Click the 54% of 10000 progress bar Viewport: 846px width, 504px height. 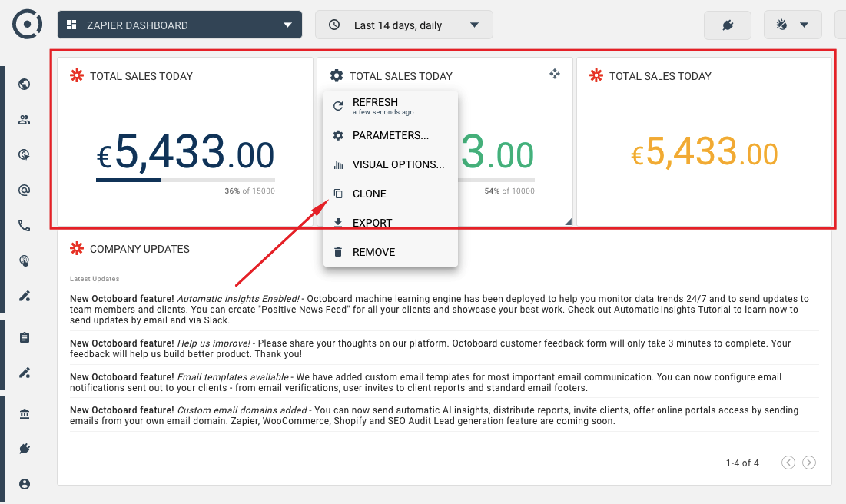[x=496, y=181]
